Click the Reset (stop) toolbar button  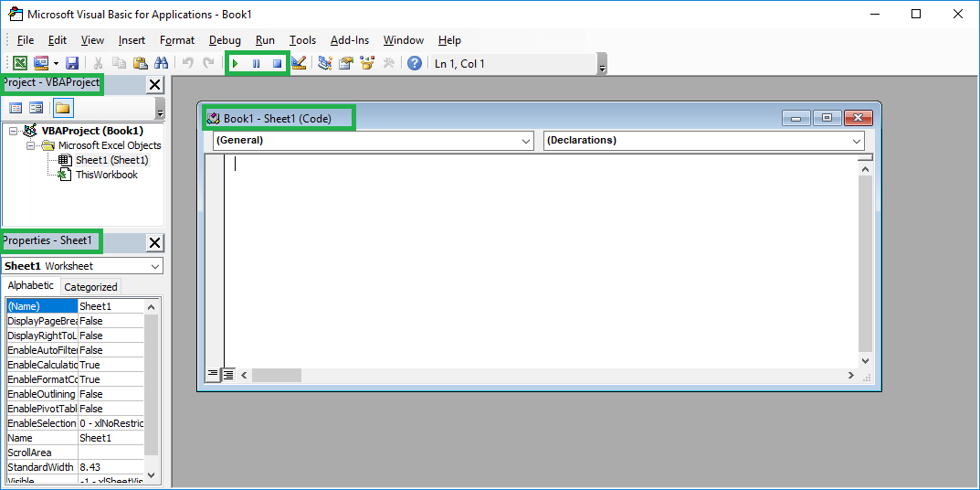pyautogui.click(x=278, y=63)
